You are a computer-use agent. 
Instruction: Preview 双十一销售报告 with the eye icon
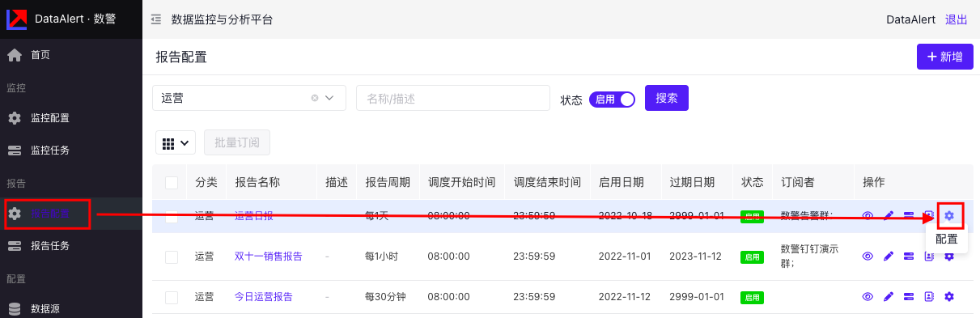868,257
